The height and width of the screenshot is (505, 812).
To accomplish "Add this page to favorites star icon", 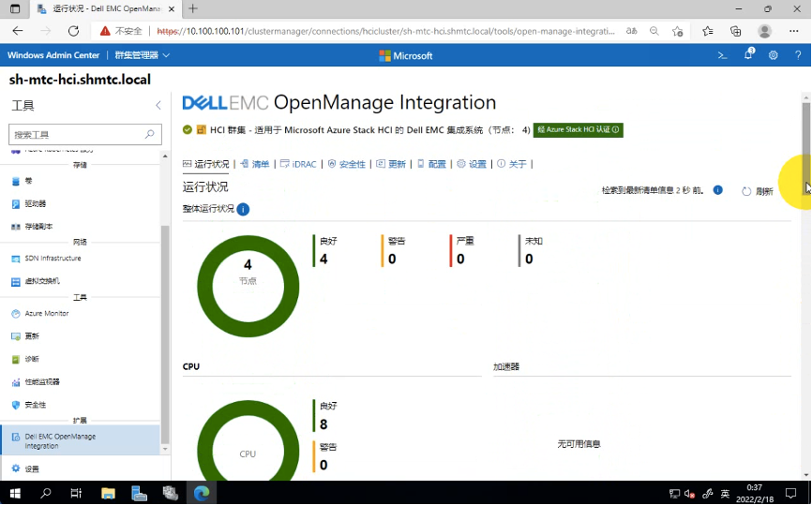I will point(677,31).
